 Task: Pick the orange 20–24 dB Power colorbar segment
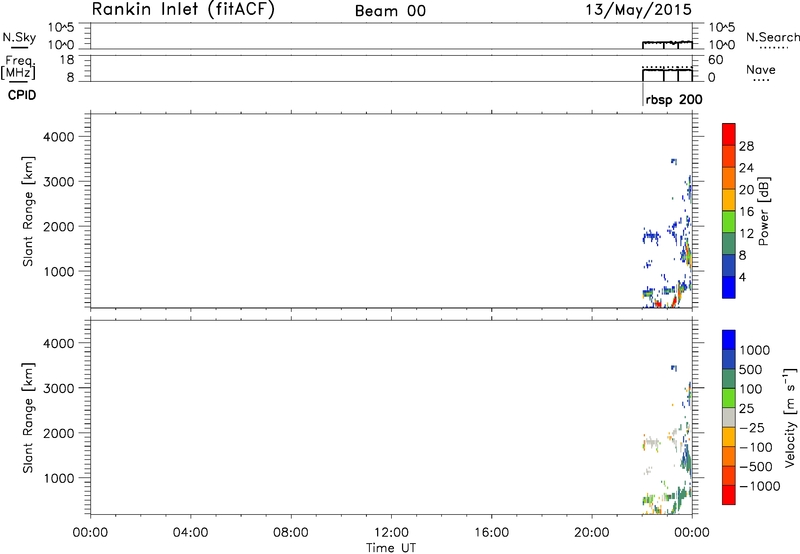coord(729,178)
